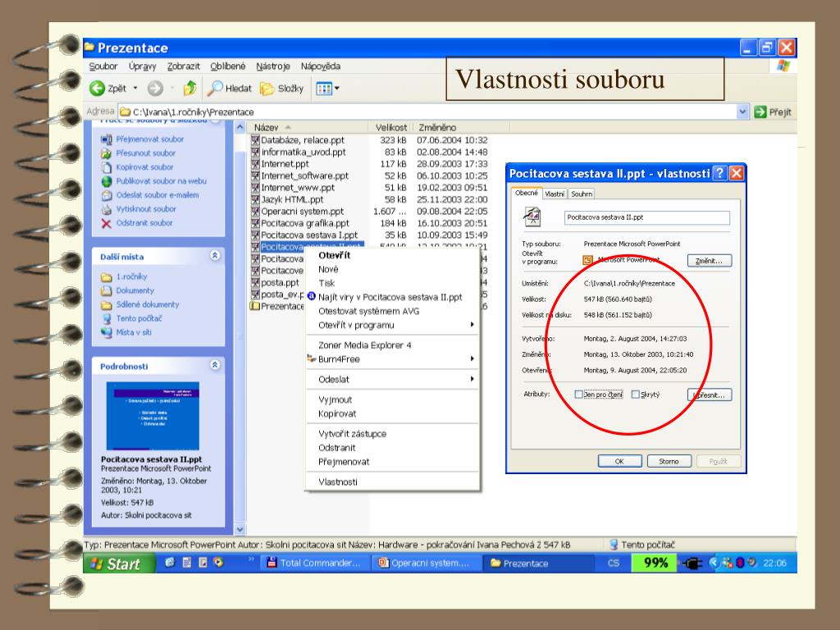The width and height of the screenshot is (840, 630).
Task: Click the Upřesnit... button
Action: 710,395
